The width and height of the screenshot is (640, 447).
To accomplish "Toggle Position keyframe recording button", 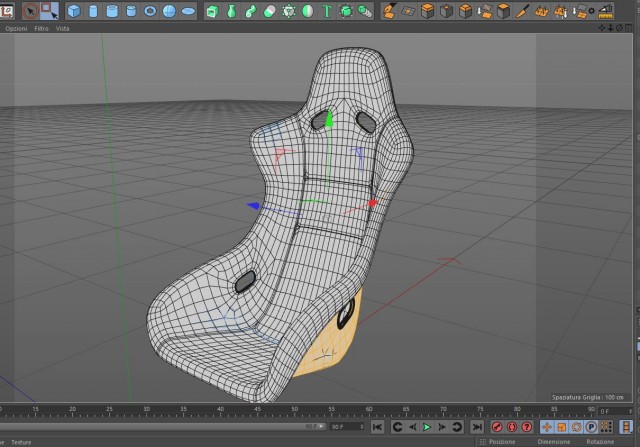I will [547, 427].
